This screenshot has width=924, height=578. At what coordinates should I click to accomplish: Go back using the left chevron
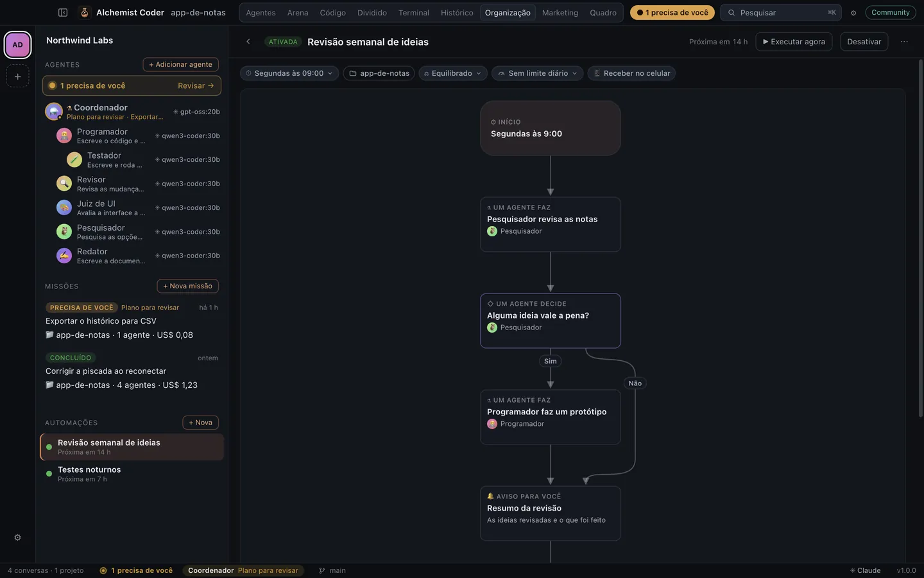pyautogui.click(x=248, y=42)
